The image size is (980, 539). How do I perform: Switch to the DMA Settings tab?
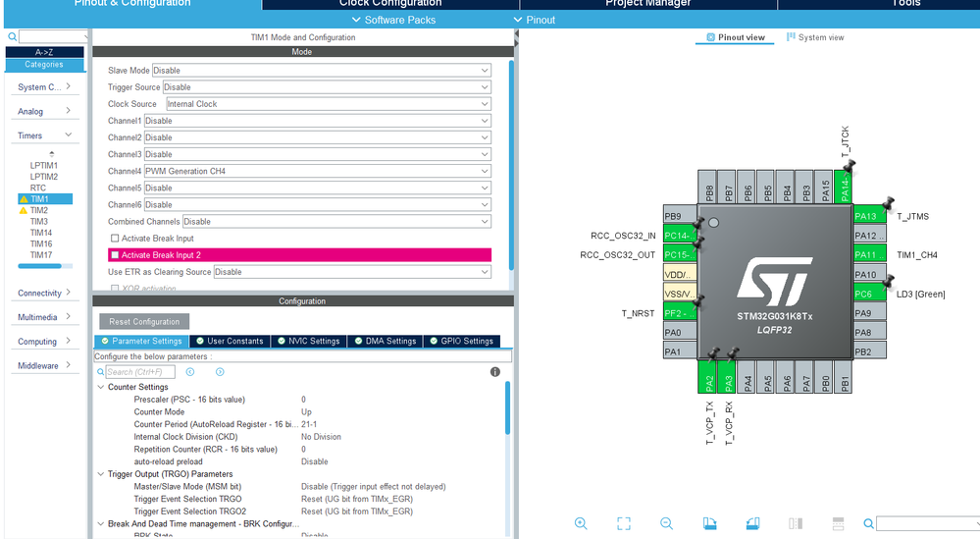pos(385,342)
